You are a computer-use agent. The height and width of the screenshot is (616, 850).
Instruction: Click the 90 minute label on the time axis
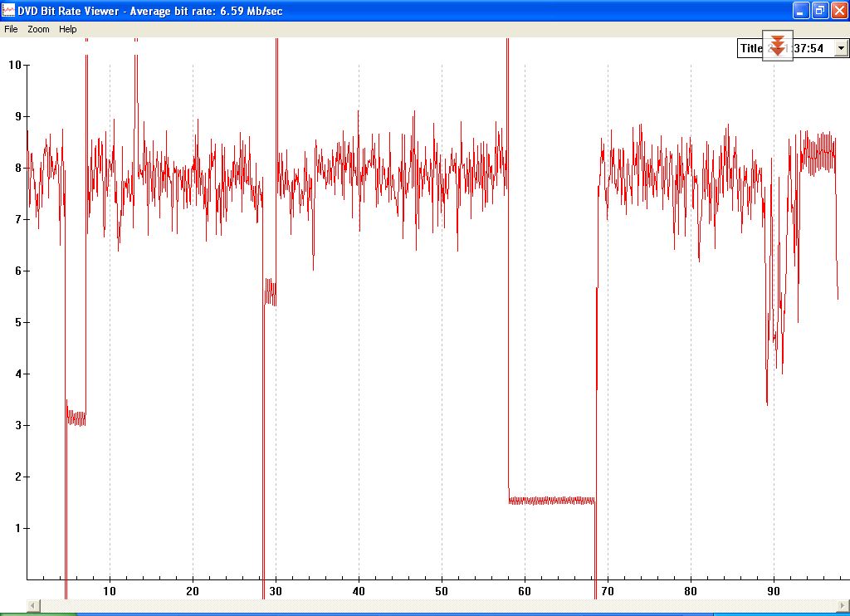coord(774,591)
